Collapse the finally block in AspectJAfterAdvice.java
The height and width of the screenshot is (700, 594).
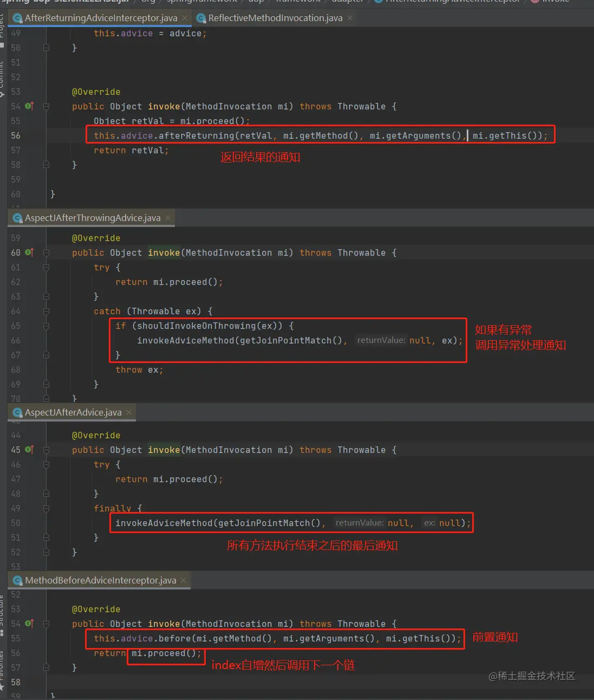(x=46, y=509)
